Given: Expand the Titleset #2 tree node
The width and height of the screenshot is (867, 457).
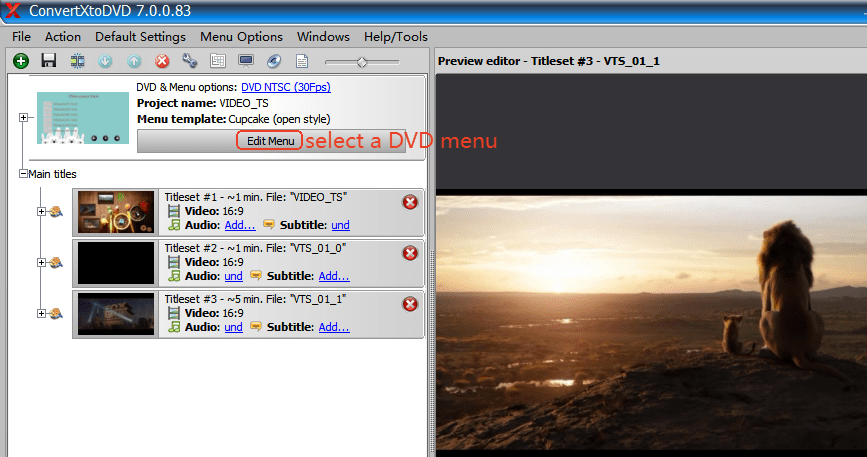Looking at the screenshot, I should 41,262.
